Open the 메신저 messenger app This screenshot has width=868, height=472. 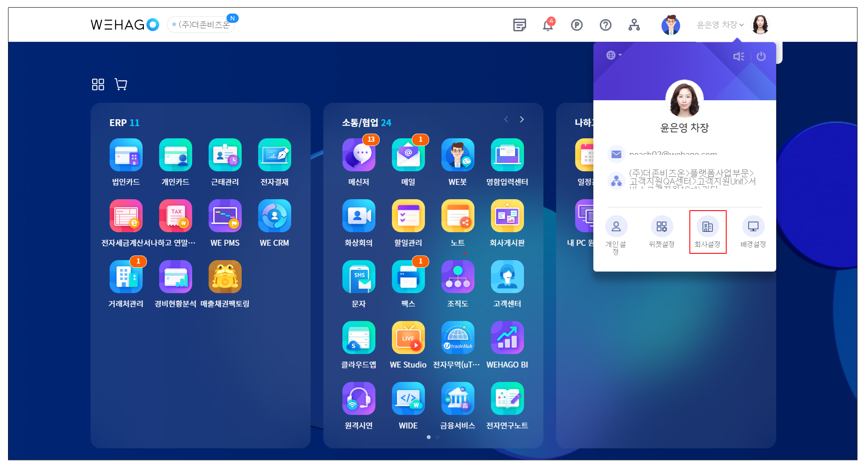358,155
